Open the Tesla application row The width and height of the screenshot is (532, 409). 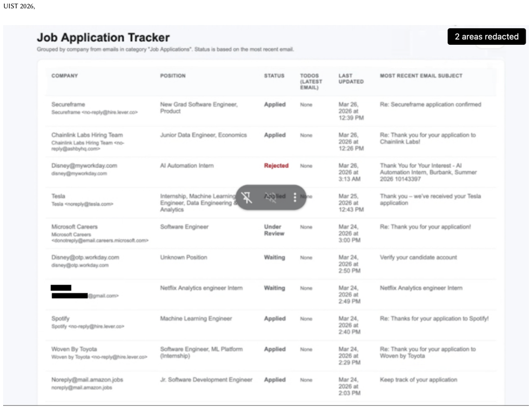pos(271,203)
